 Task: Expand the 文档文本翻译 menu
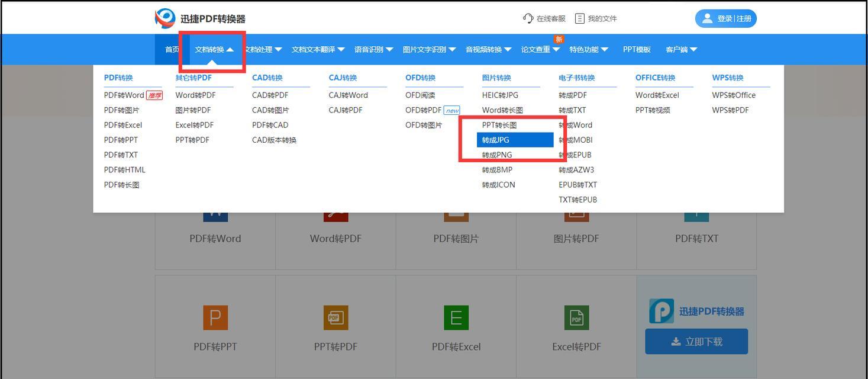point(318,49)
